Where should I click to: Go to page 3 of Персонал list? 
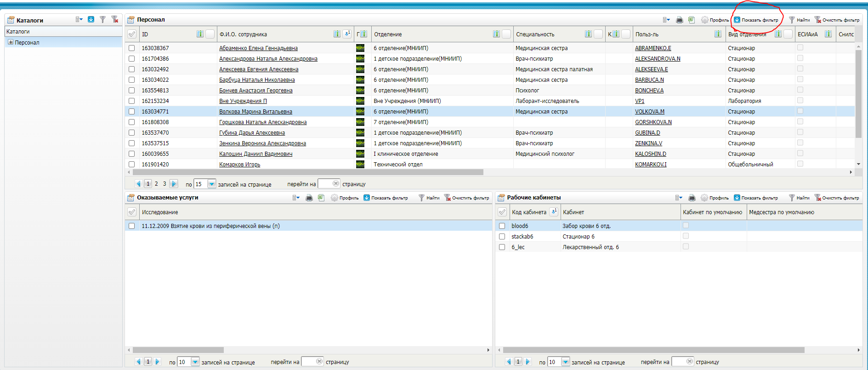165,184
